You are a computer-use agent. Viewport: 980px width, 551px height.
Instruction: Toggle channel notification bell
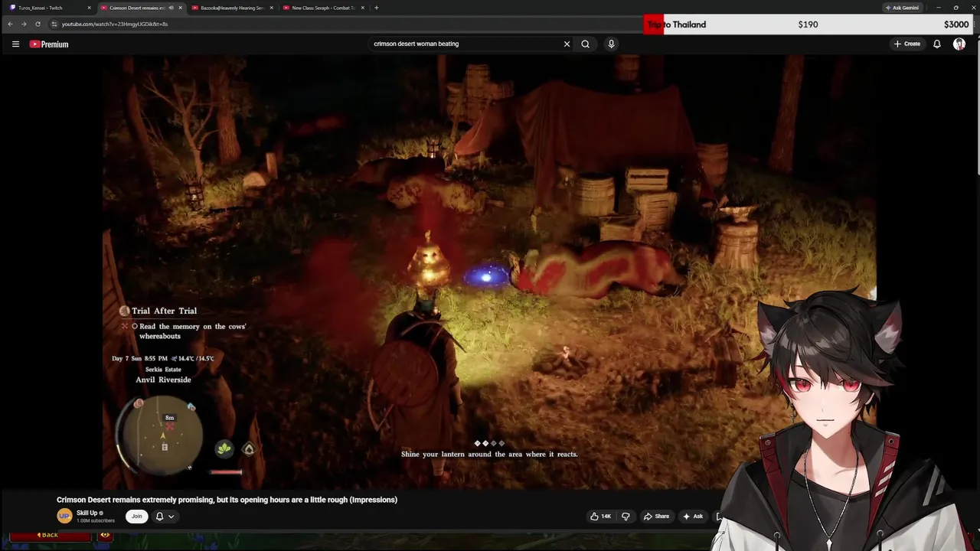159,517
